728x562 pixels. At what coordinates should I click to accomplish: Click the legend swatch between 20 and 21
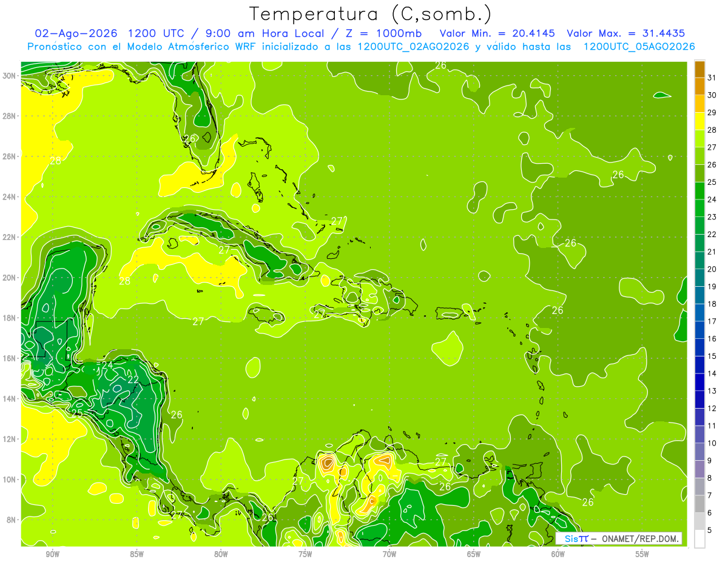click(699, 260)
